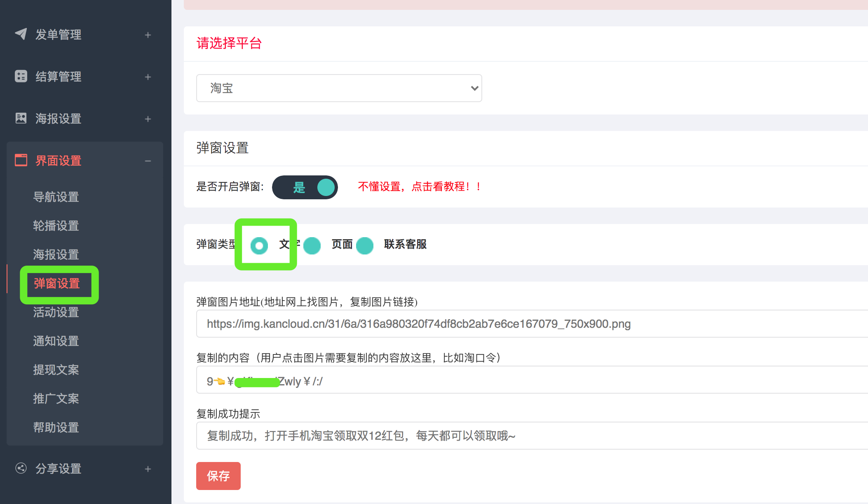Expand the 发单管理 menu with its plus icon
This screenshot has height=504, width=868.
[x=148, y=35]
